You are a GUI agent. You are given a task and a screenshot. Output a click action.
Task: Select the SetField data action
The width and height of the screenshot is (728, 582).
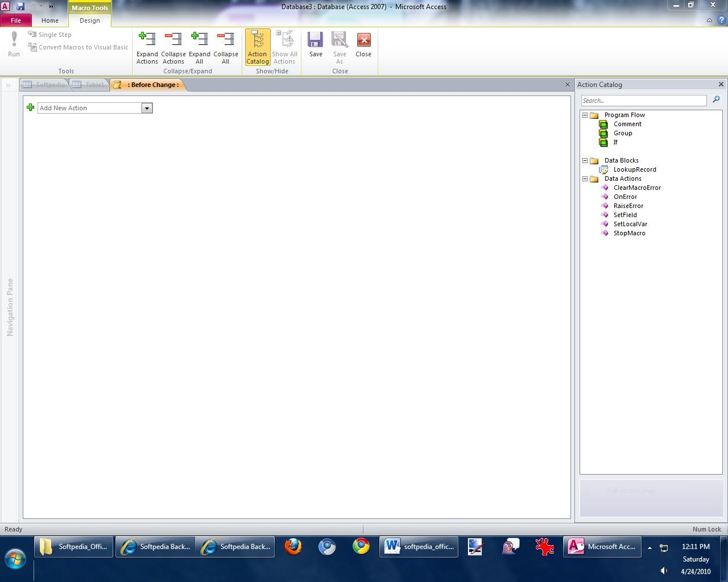click(x=625, y=215)
